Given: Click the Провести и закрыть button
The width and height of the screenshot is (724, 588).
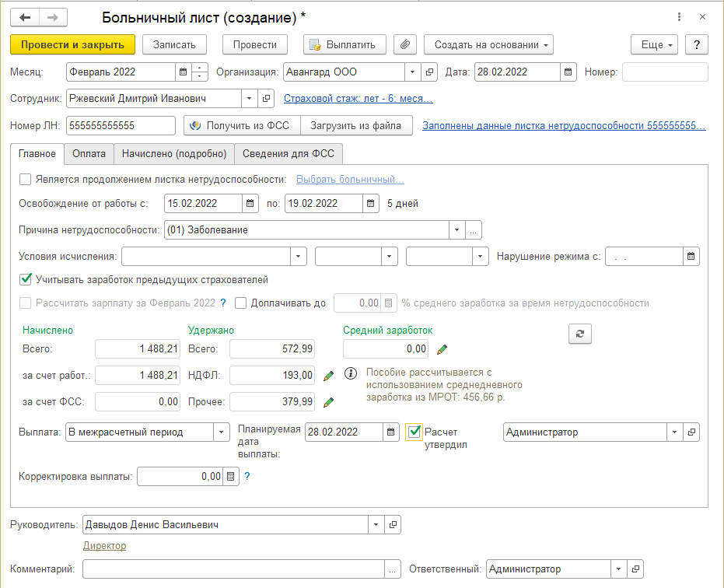Looking at the screenshot, I should [x=73, y=44].
